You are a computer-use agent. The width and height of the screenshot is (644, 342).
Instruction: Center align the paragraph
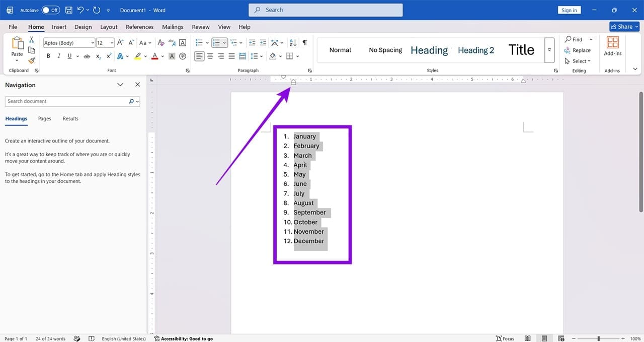pyautogui.click(x=210, y=56)
